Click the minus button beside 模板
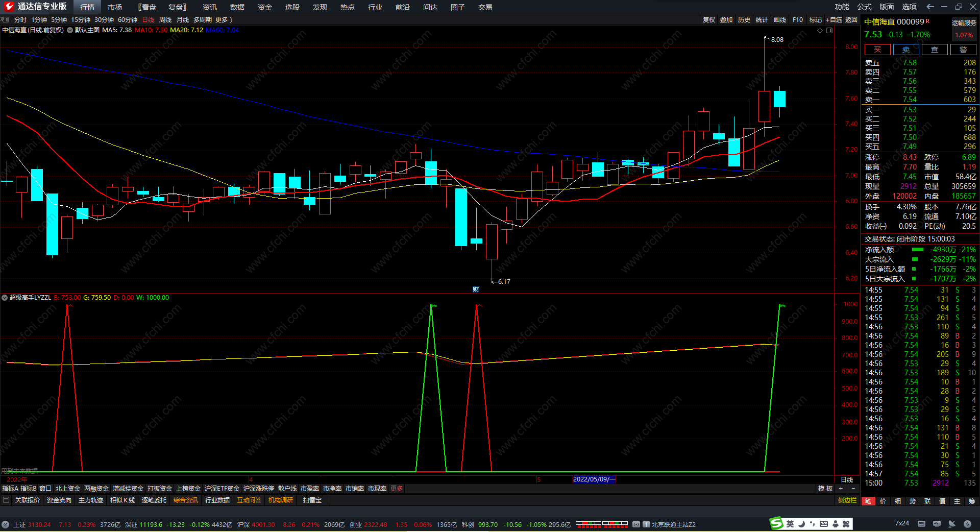Image resolution: width=980 pixels, height=532 pixels. point(853,489)
